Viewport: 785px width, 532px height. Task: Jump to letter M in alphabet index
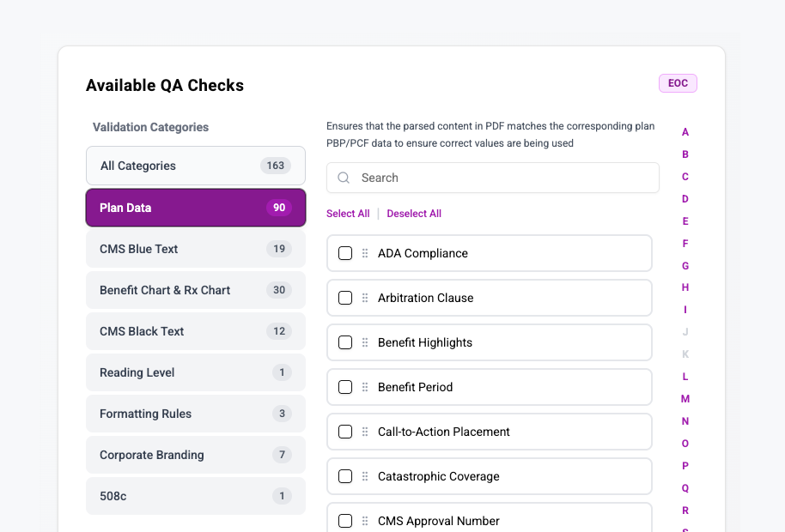pos(685,399)
